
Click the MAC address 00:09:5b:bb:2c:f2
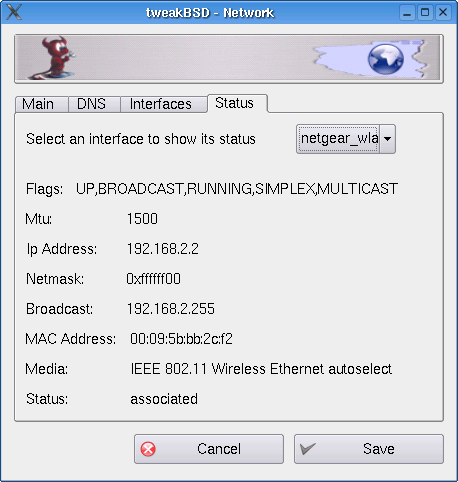coord(181,339)
